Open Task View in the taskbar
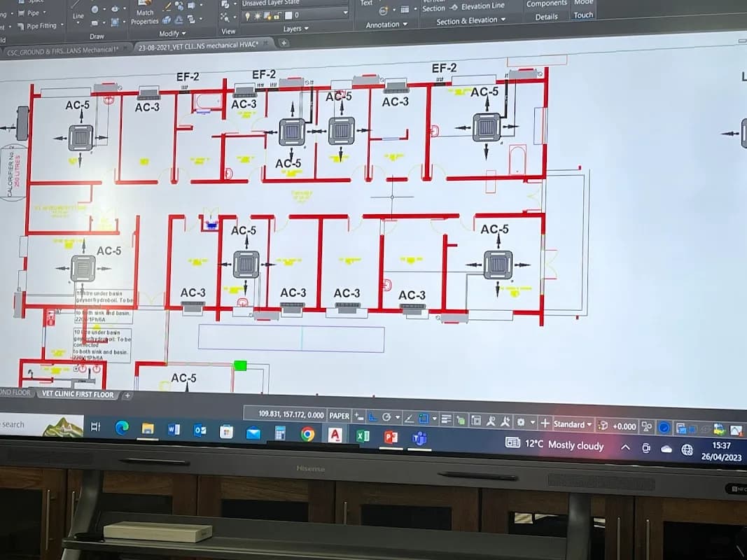This screenshot has width=747, height=560. tap(95, 427)
